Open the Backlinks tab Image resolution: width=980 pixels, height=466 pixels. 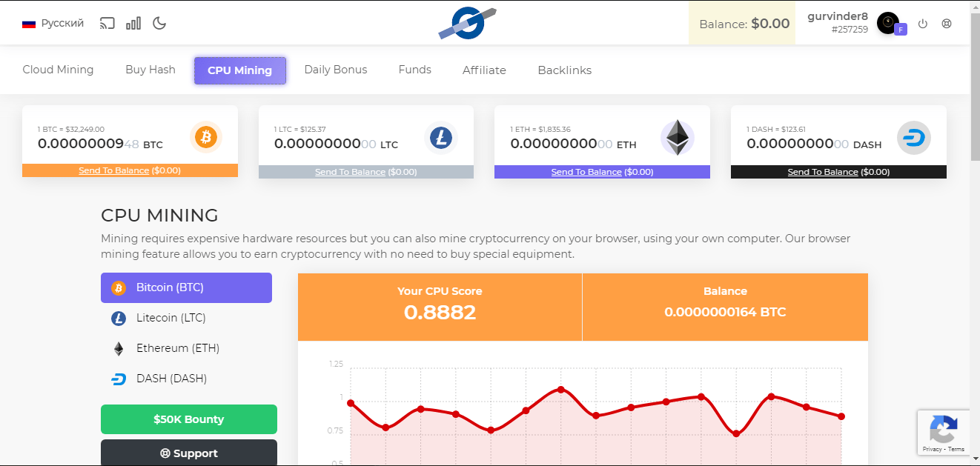(565, 70)
